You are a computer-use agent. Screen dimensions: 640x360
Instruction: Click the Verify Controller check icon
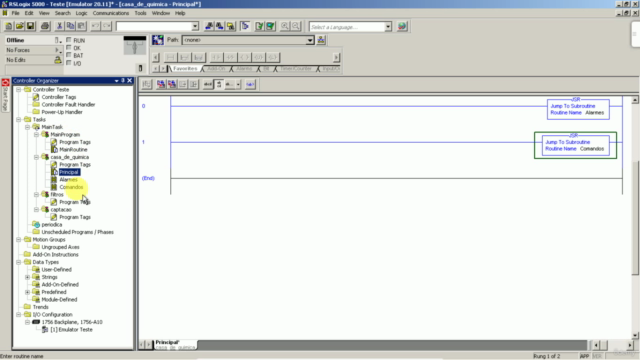[x=270, y=26]
